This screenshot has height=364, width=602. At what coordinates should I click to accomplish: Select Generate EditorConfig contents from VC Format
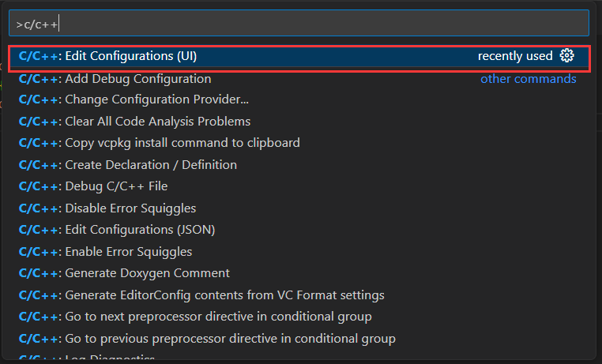224,295
